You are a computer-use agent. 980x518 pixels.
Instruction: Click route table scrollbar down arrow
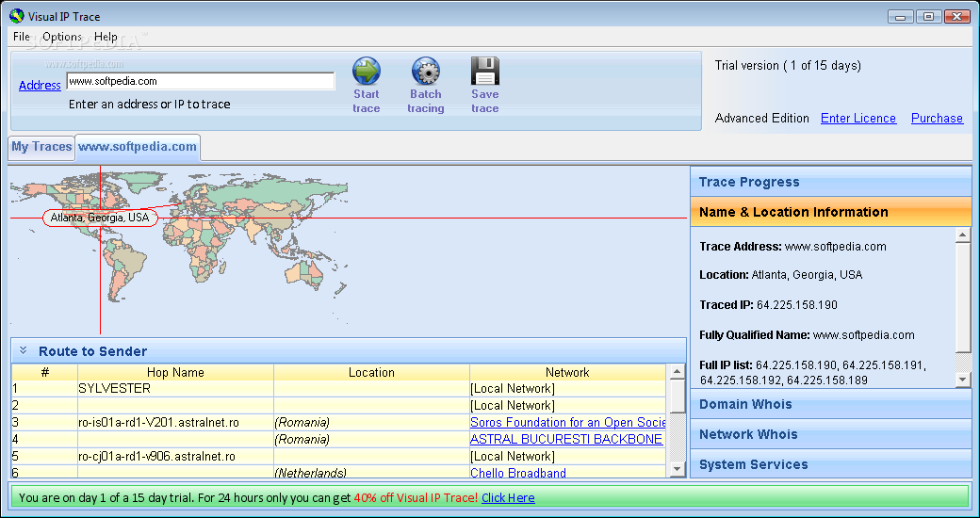pyautogui.click(x=677, y=469)
